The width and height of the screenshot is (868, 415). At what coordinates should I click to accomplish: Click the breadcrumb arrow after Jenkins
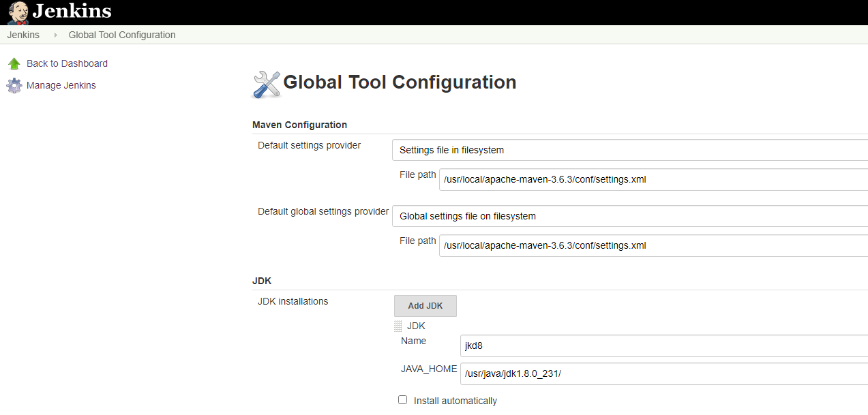(55, 35)
